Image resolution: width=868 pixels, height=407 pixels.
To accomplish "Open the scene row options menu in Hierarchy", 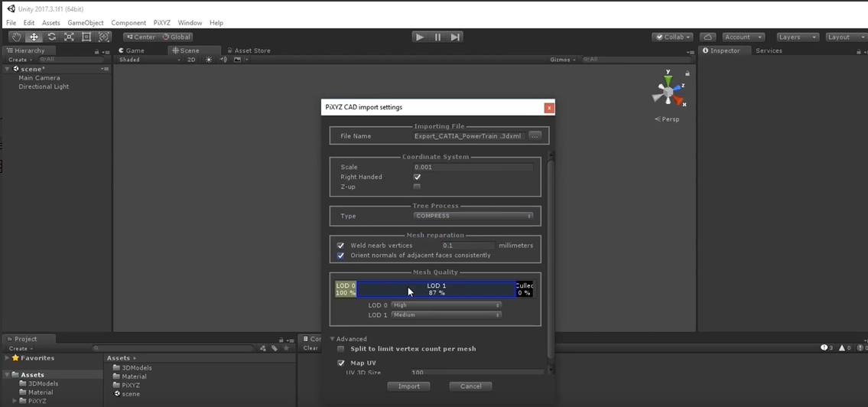I will tap(105, 69).
